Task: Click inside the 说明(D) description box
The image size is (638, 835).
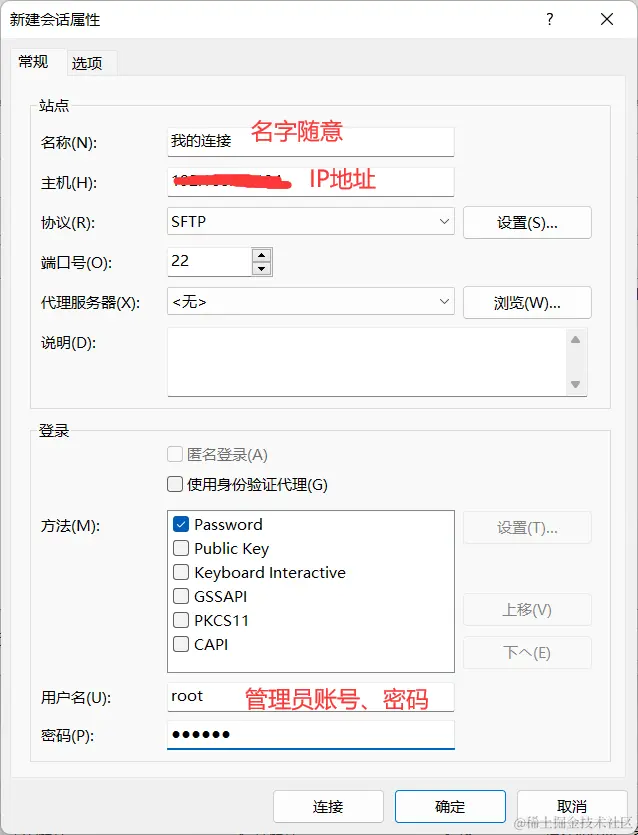Action: [x=366, y=362]
